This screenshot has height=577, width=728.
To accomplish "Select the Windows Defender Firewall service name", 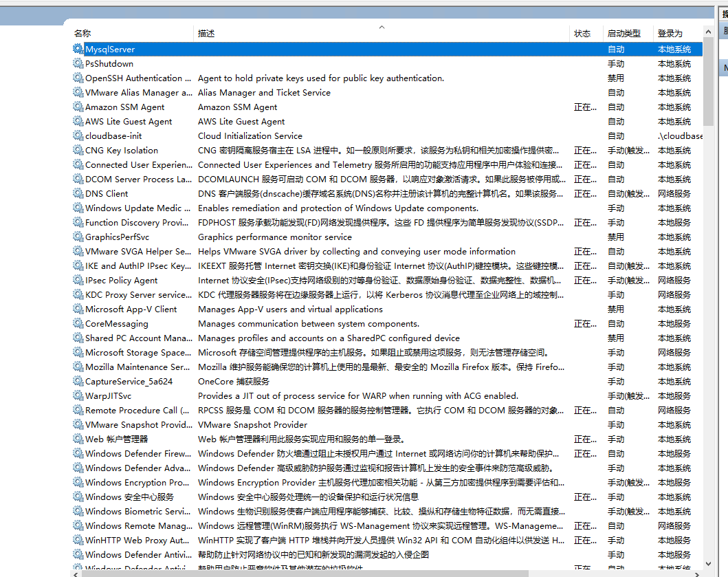I will [x=138, y=453].
